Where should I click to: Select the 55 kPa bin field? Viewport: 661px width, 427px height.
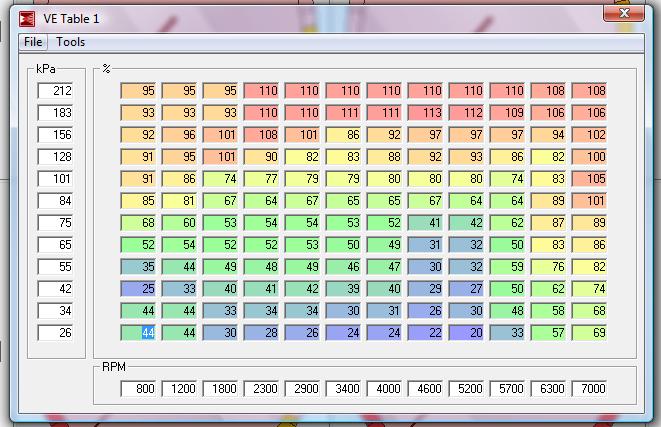point(55,266)
